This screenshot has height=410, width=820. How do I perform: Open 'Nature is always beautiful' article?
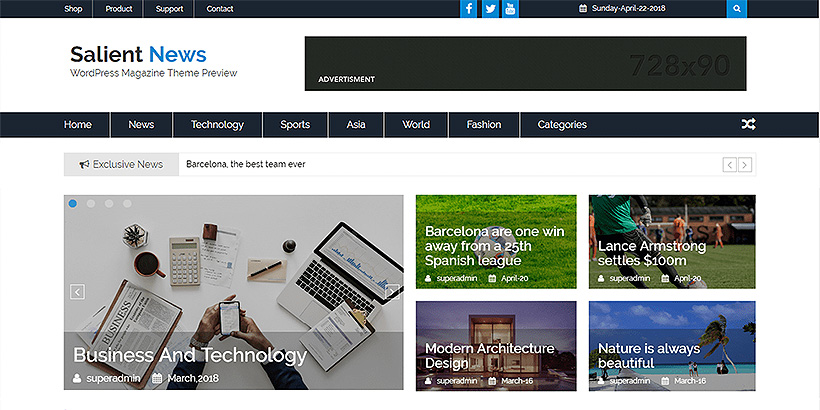[649, 356]
